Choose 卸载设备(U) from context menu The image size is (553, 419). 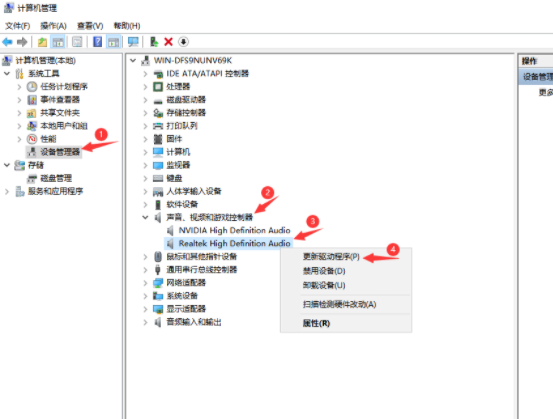pos(324,285)
